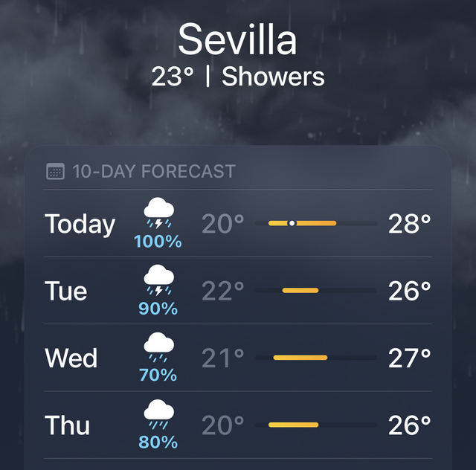Tap Tuesday's 22° low temperature
Viewport: 476px width, 470px height.
[x=223, y=291]
